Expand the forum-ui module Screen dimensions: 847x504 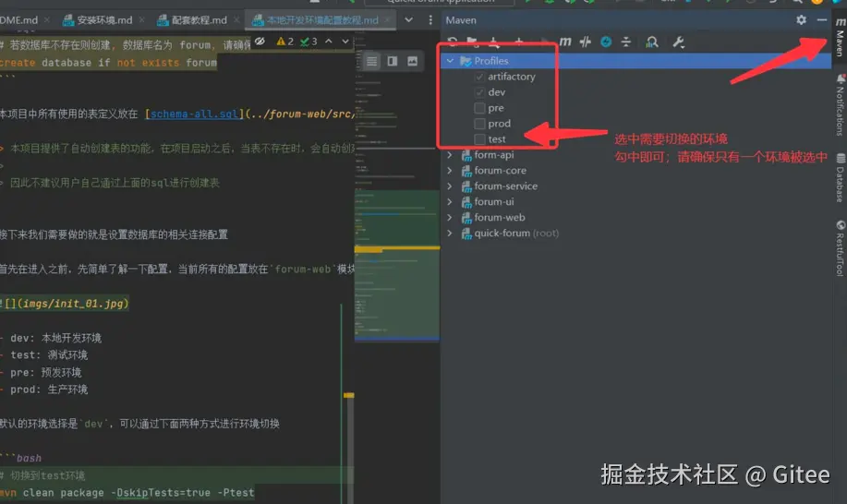click(450, 202)
